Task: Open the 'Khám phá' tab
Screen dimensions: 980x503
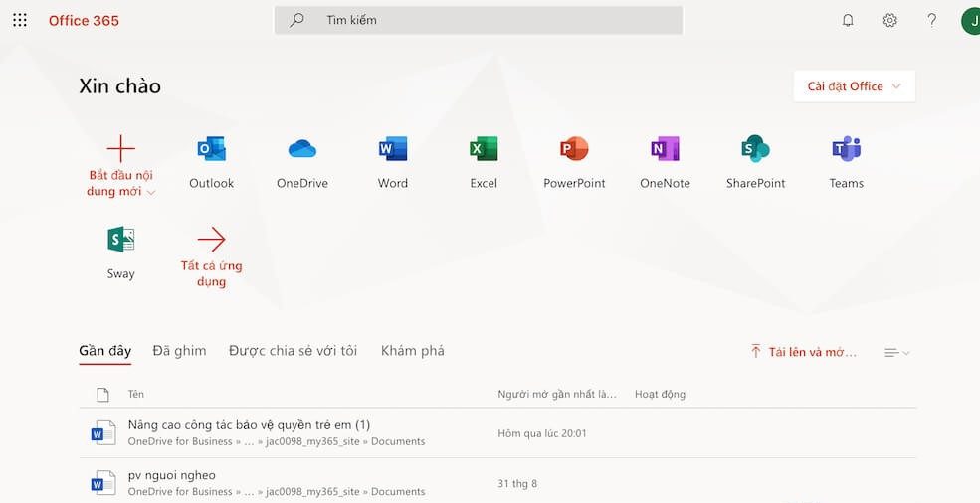Action: [413, 351]
